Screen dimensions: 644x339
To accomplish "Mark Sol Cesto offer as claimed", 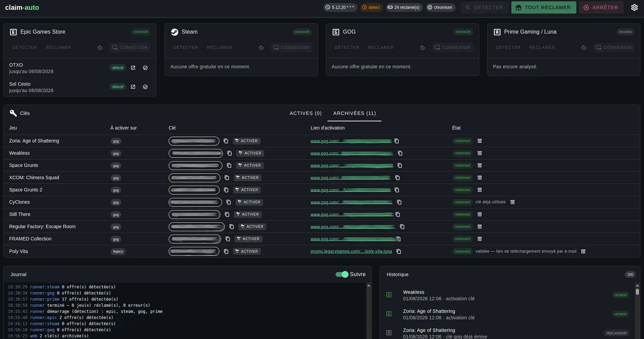I will 145,87.
